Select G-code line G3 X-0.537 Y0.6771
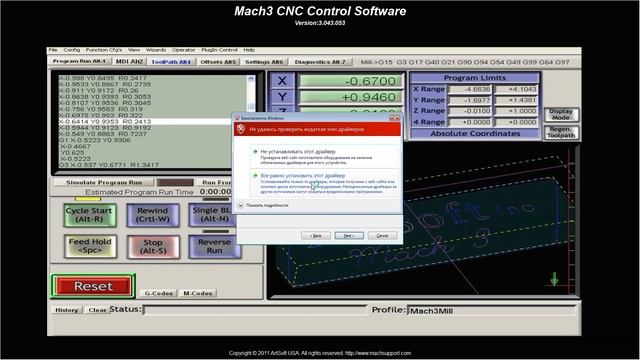This screenshot has height=360, width=640. click(109, 165)
